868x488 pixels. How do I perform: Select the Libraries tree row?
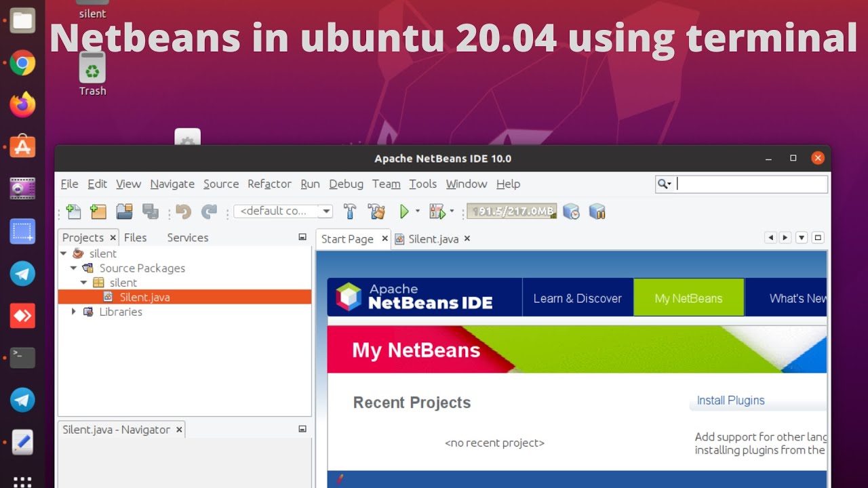pos(184,312)
